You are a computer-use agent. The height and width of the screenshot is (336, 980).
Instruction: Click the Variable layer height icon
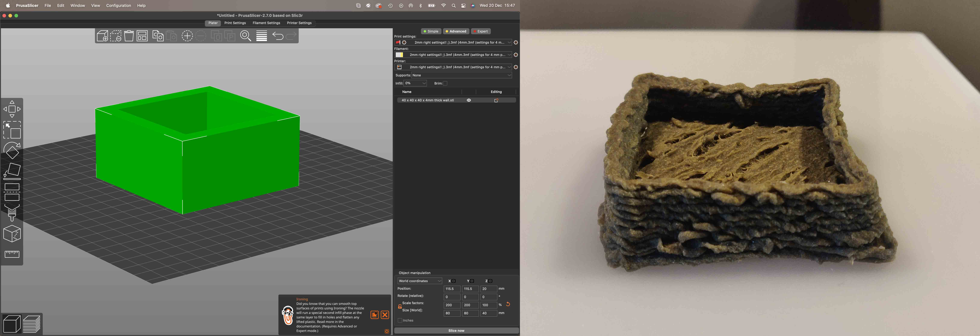coord(262,36)
